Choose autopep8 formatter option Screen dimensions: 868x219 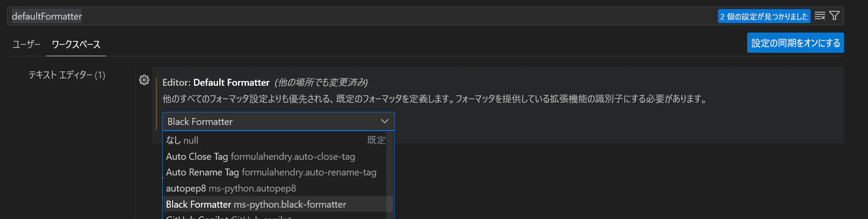coord(276,189)
